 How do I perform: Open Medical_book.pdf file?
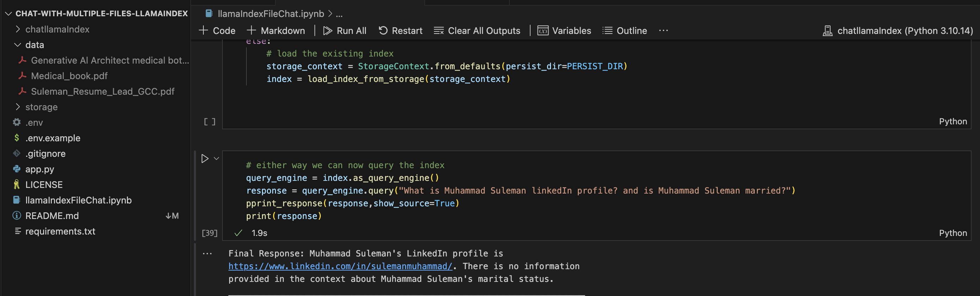(x=69, y=76)
